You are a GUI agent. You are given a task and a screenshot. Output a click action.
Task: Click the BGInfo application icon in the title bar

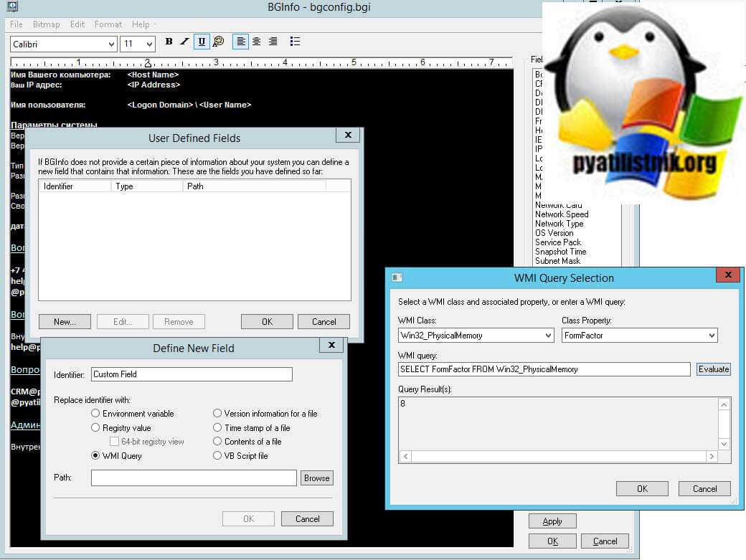coord(11,6)
